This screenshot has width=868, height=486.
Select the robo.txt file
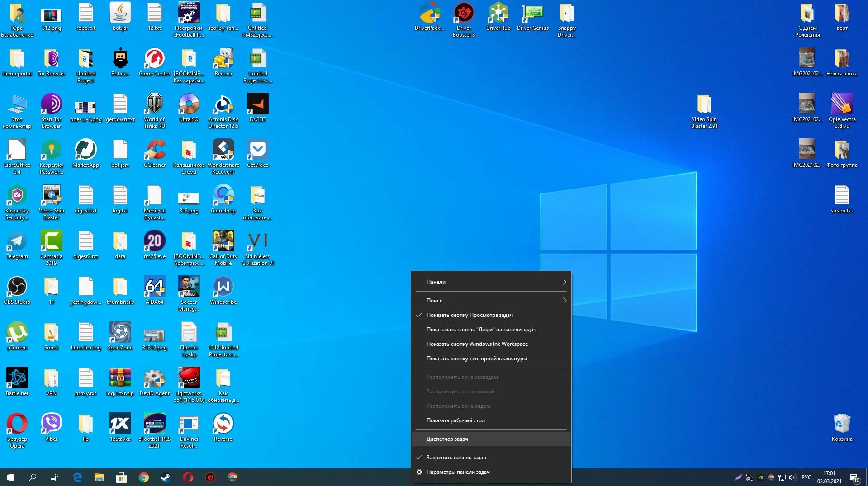click(x=85, y=17)
